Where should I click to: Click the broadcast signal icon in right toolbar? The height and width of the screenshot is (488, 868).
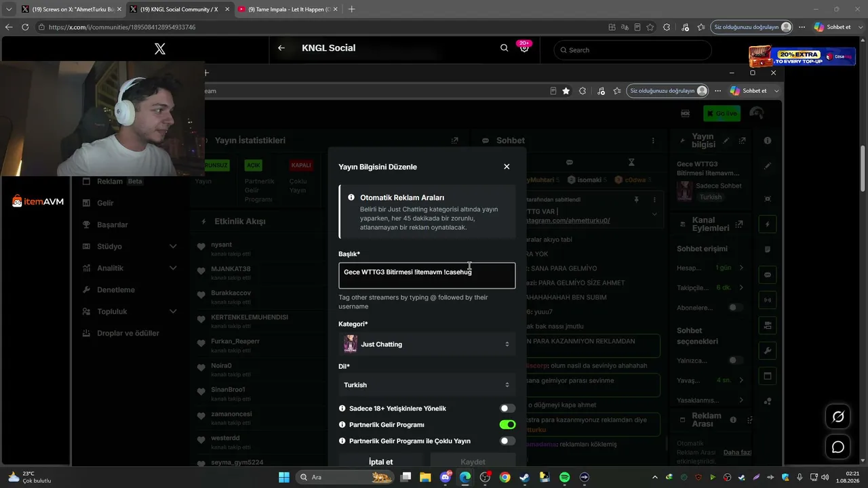tap(768, 300)
